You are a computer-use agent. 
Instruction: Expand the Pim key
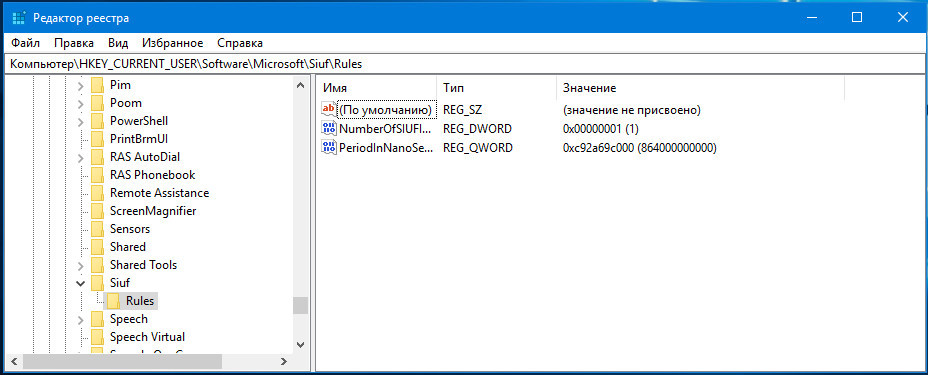[81, 85]
